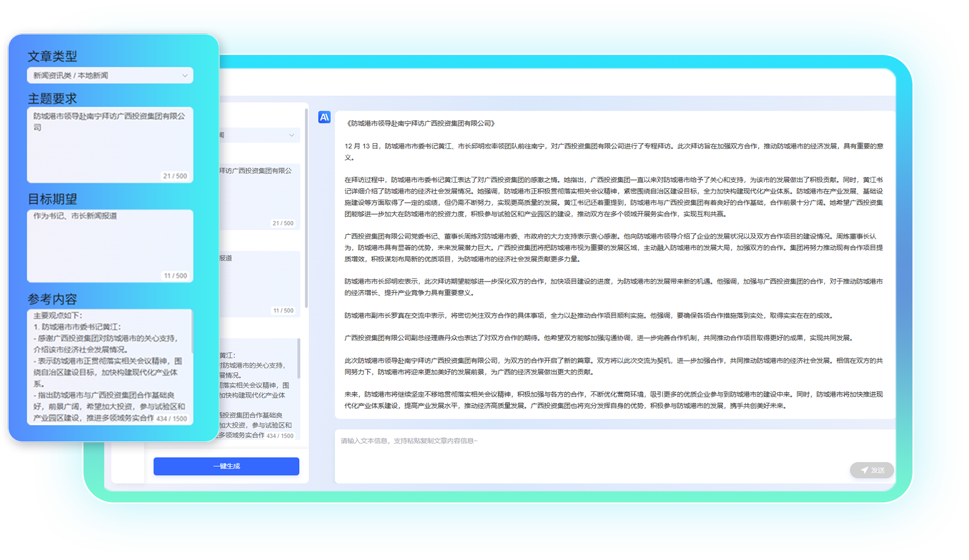Open the 新闻资讯类 / 本地新闻 article type dropdown
Image resolution: width=969 pixels, height=560 pixels.
[110, 76]
